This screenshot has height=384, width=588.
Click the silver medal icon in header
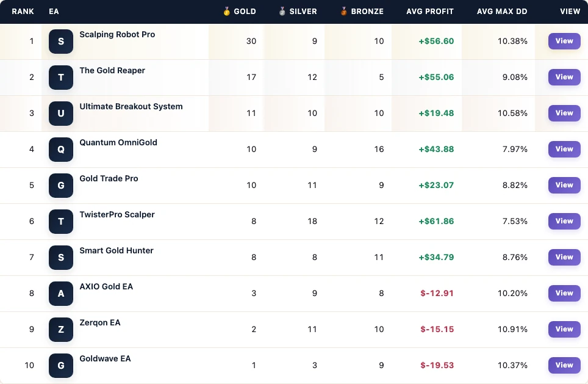tap(282, 11)
